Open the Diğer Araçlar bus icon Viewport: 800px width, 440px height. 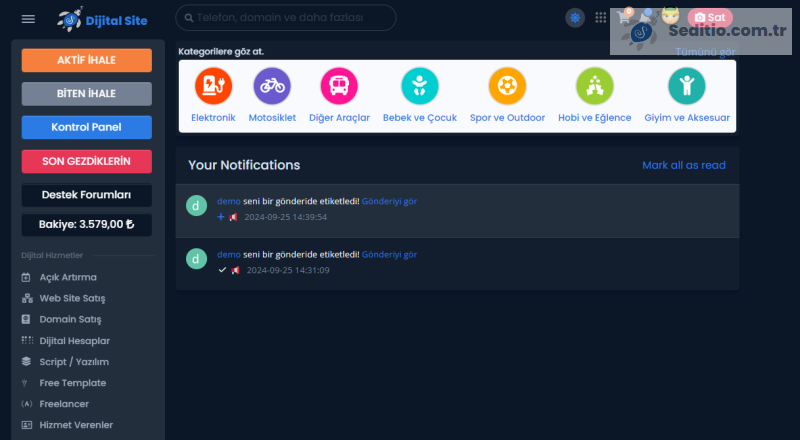point(339,86)
